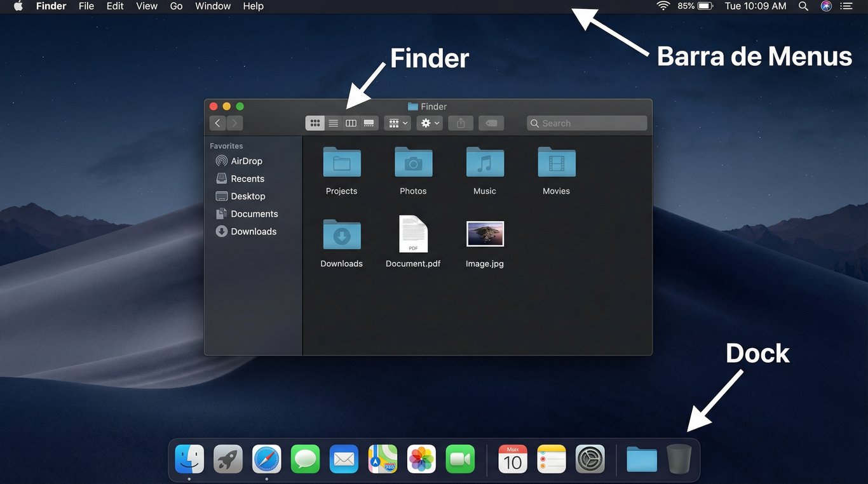Open System Preferences from the Dock
Viewport: 868px width, 484px height.
click(x=590, y=459)
